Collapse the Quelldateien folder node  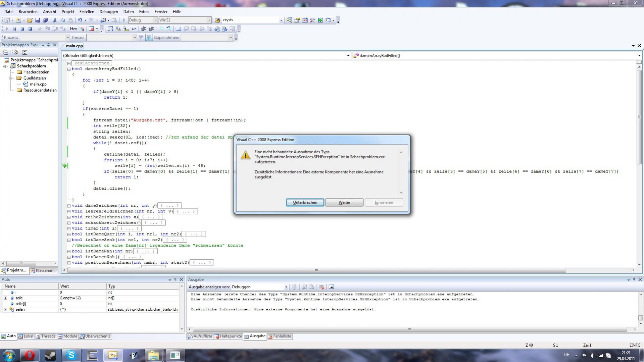[11, 78]
